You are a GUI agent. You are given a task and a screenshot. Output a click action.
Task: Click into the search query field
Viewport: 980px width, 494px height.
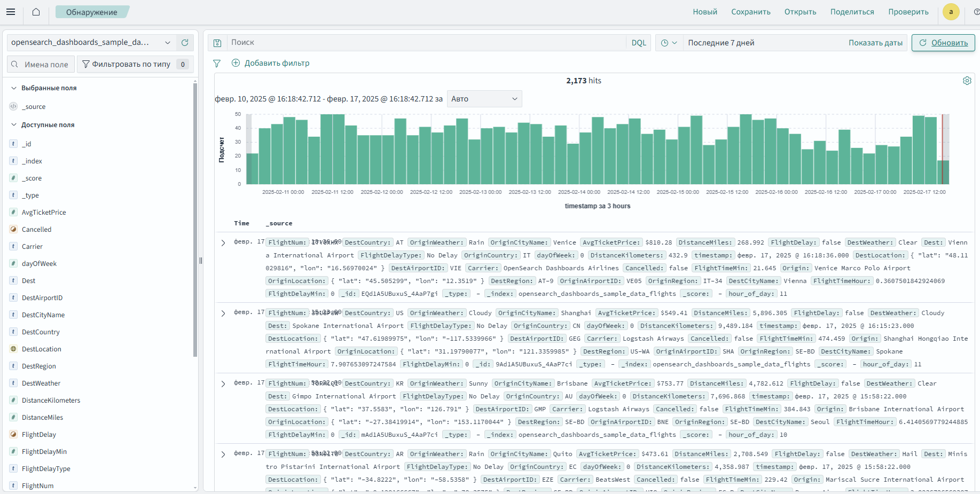[425, 43]
